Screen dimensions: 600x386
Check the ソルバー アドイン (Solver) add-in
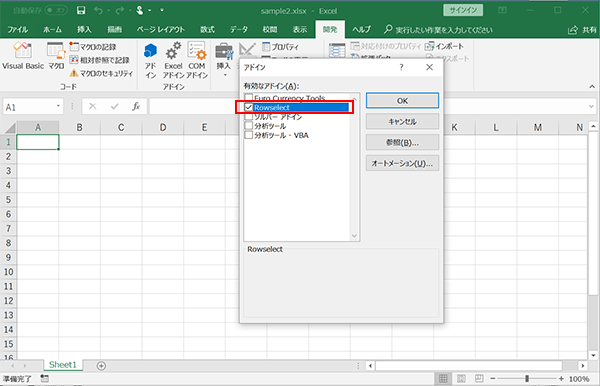(249, 116)
